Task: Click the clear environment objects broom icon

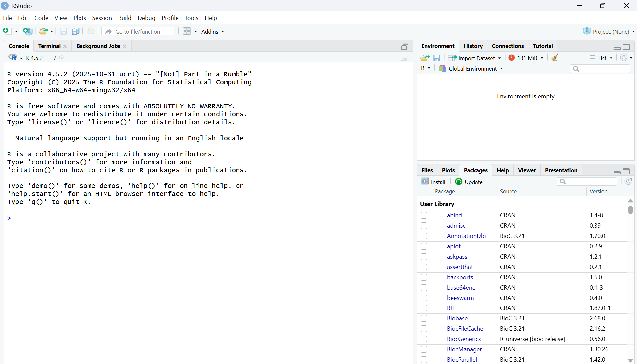Action: point(555,58)
